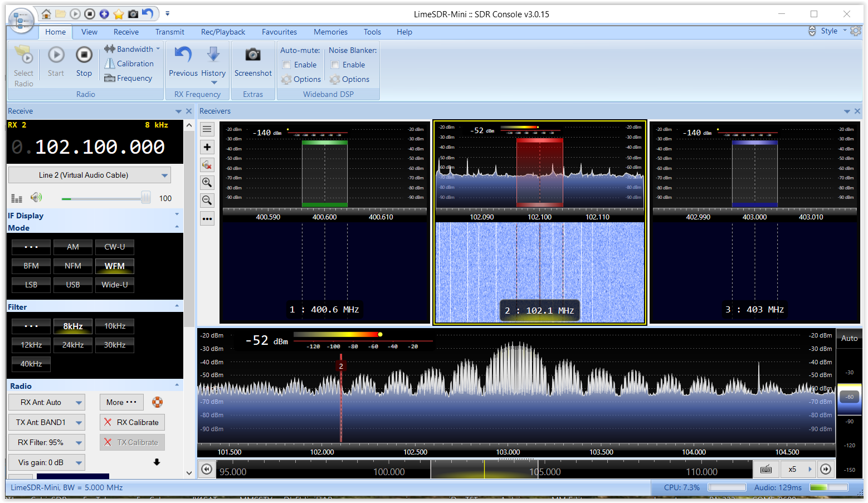The width and height of the screenshot is (868, 503).
Task: Open the RX Filter 95% dropdown
Action: coord(47,442)
